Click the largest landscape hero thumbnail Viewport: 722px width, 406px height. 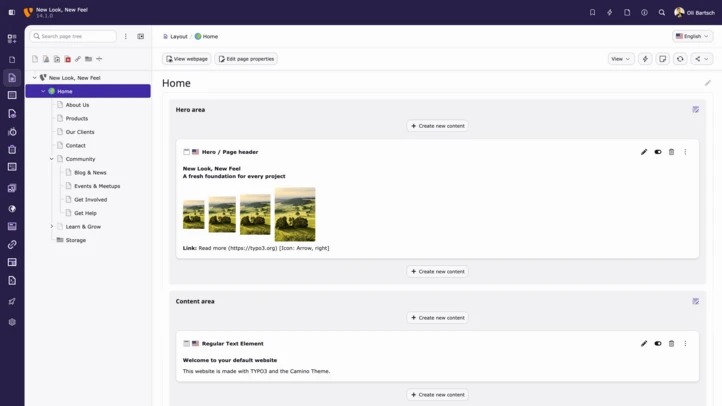tap(295, 214)
